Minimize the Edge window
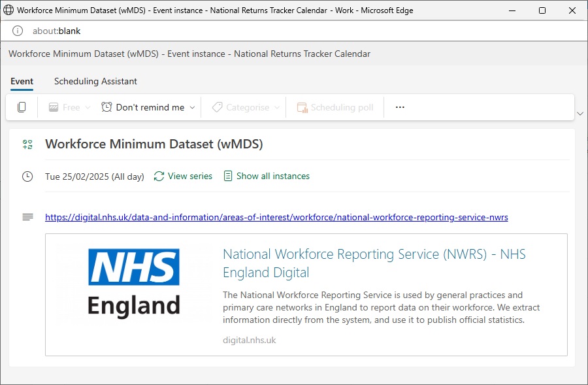The width and height of the screenshot is (588, 385). click(512, 10)
